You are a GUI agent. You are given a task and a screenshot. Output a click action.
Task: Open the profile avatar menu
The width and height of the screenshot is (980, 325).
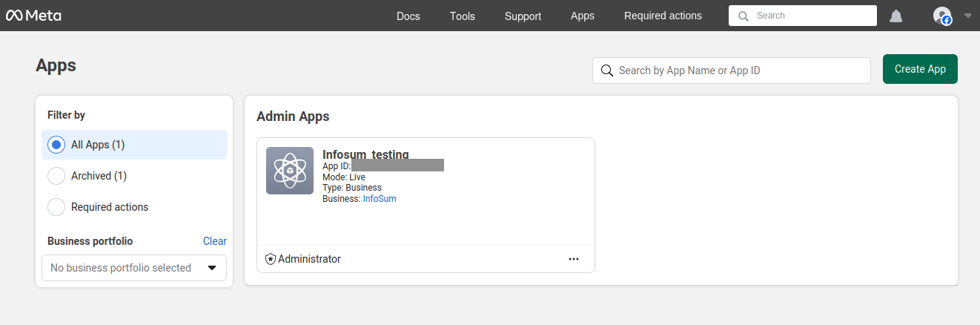pos(942,16)
